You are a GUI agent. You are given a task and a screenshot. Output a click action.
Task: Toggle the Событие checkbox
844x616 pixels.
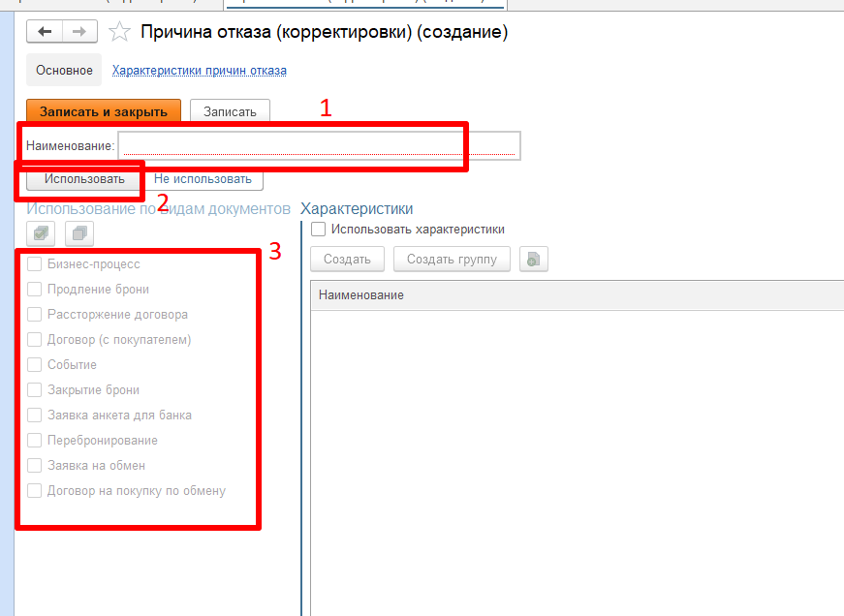click(35, 365)
